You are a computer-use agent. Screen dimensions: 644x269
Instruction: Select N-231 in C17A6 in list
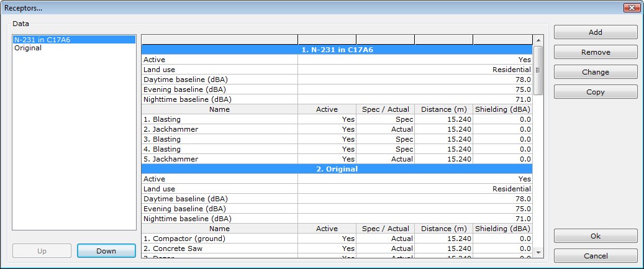click(x=42, y=40)
